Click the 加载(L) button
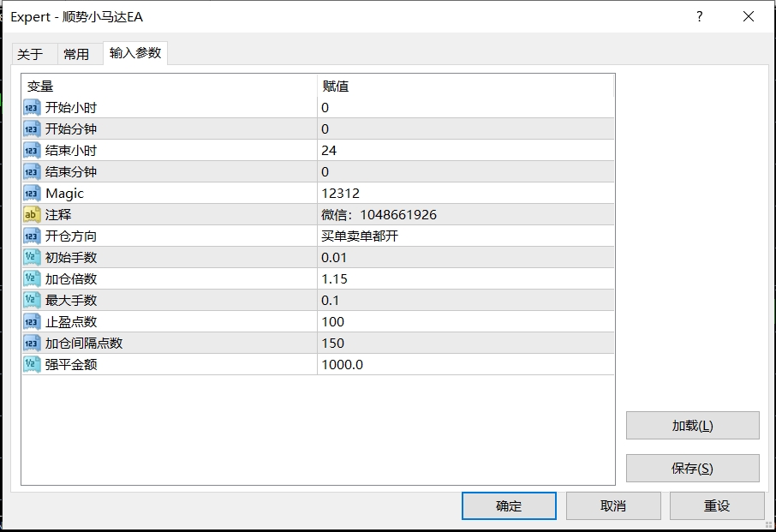776x532 pixels. [695, 426]
